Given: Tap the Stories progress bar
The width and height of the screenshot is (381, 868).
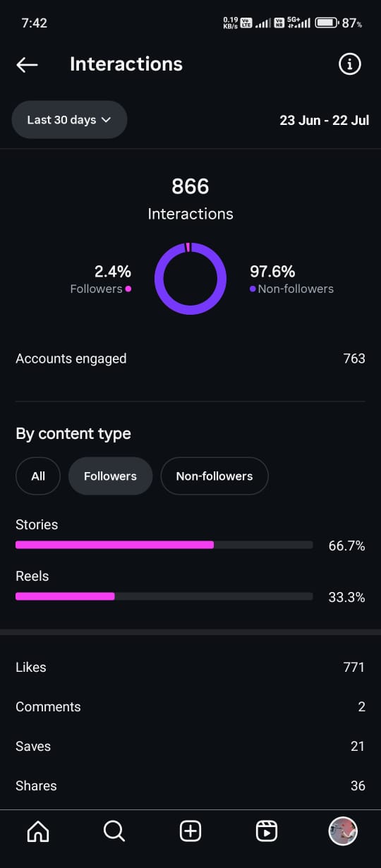Looking at the screenshot, I should pos(164,545).
